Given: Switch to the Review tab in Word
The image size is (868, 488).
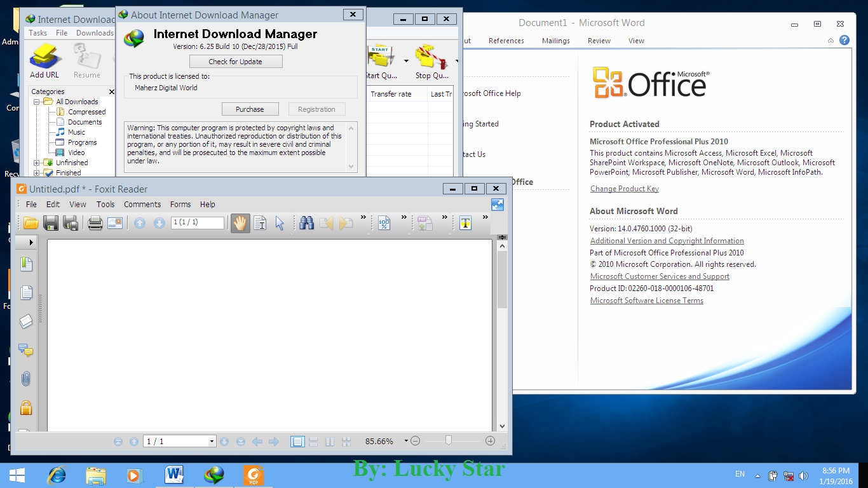Looking at the screenshot, I should [599, 41].
